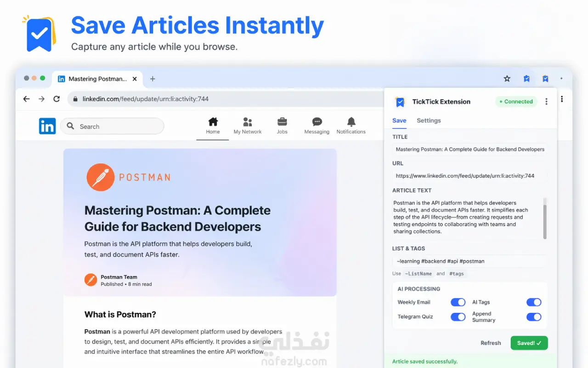Click the 'AI PROCESSING' section label

click(x=419, y=289)
